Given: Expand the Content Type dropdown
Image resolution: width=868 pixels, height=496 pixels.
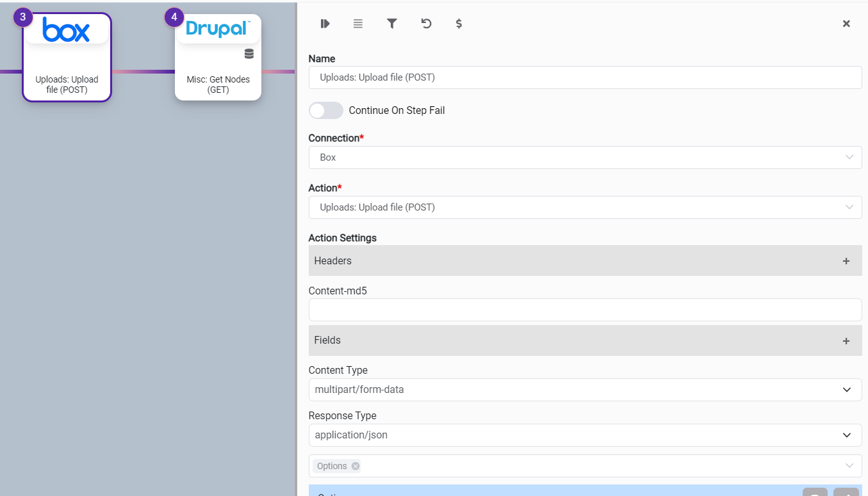Looking at the screenshot, I should point(585,390).
